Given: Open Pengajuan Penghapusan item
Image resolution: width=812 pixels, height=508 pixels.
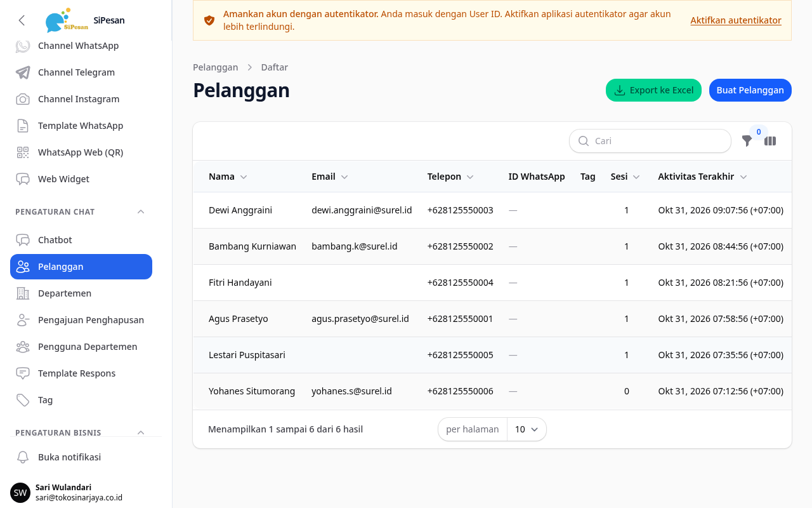Looking at the screenshot, I should (x=81, y=320).
